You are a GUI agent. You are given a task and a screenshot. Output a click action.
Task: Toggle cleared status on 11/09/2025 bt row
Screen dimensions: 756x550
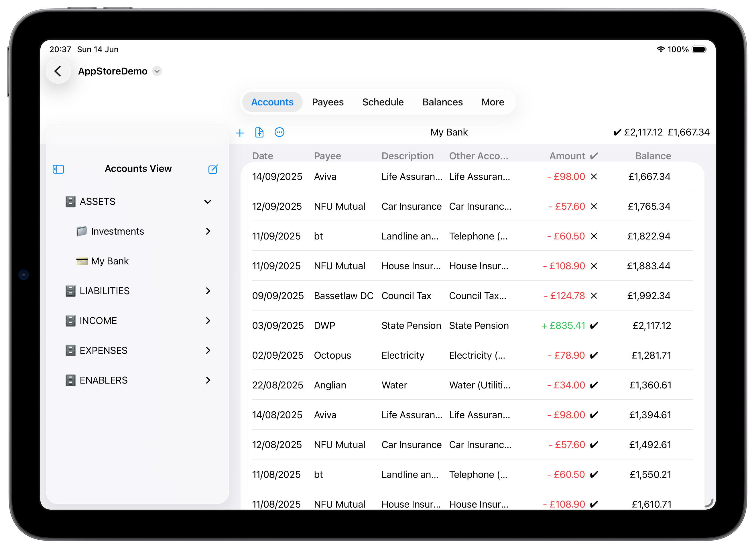point(594,236)
